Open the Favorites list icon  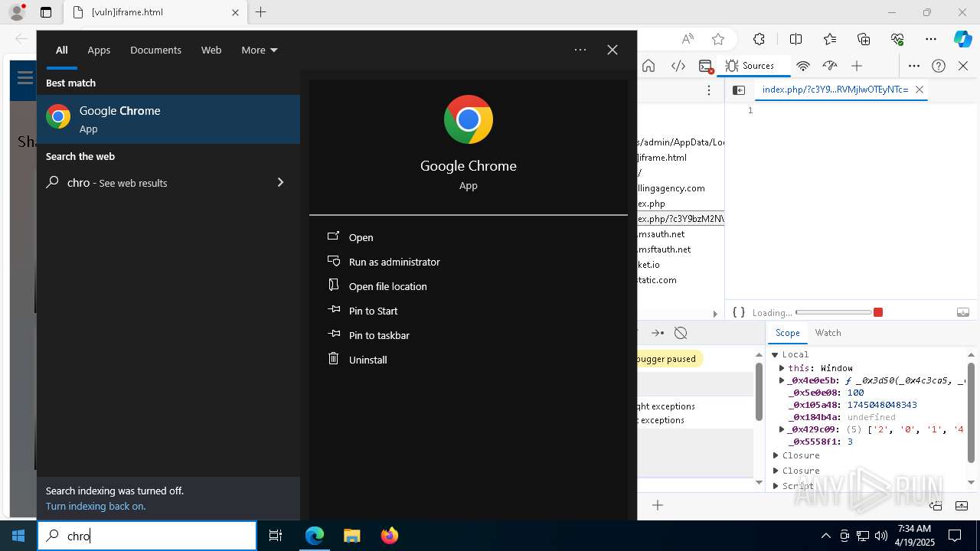coord(830,39)
